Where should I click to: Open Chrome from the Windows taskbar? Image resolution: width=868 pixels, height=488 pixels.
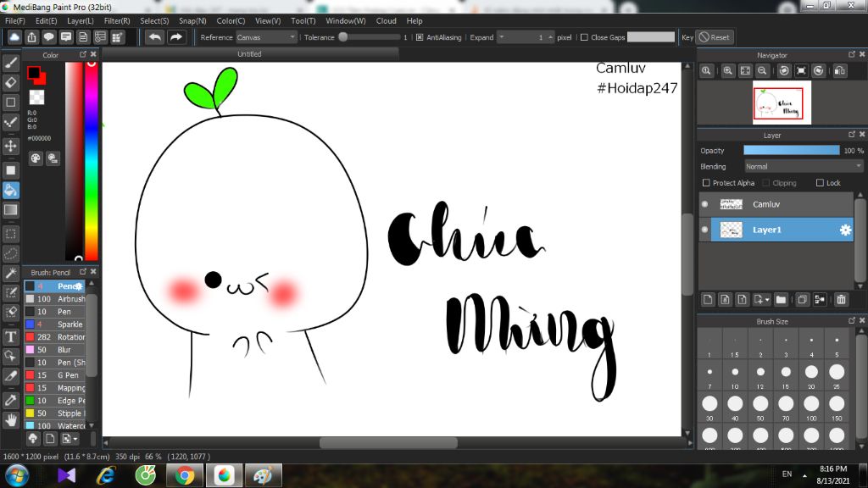(184, 475)
